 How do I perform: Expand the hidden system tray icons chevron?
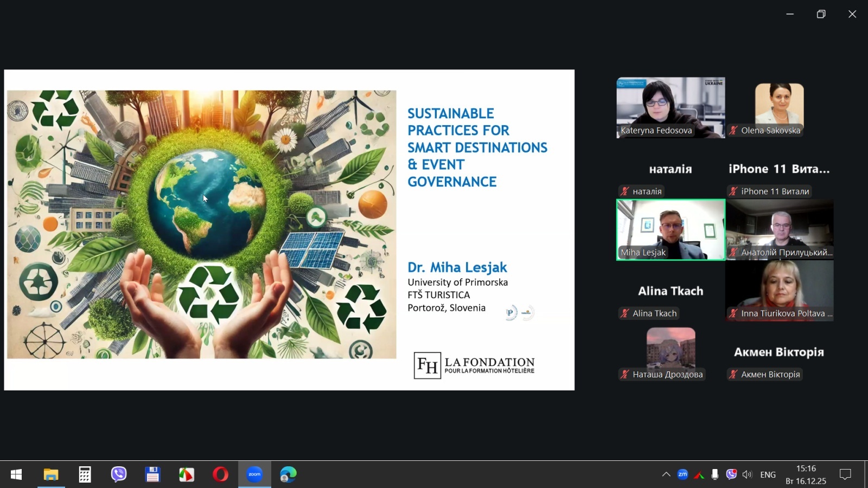tap(666, 474)
